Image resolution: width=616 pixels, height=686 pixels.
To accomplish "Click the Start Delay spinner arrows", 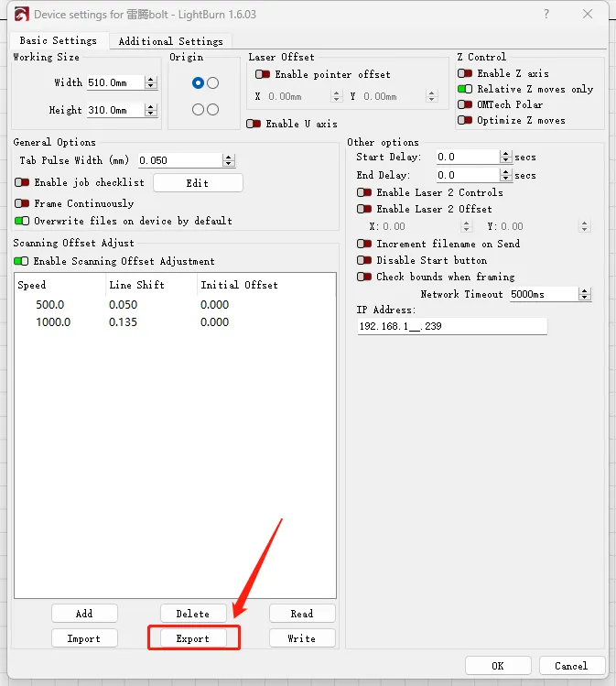I will tap(506, 157).
